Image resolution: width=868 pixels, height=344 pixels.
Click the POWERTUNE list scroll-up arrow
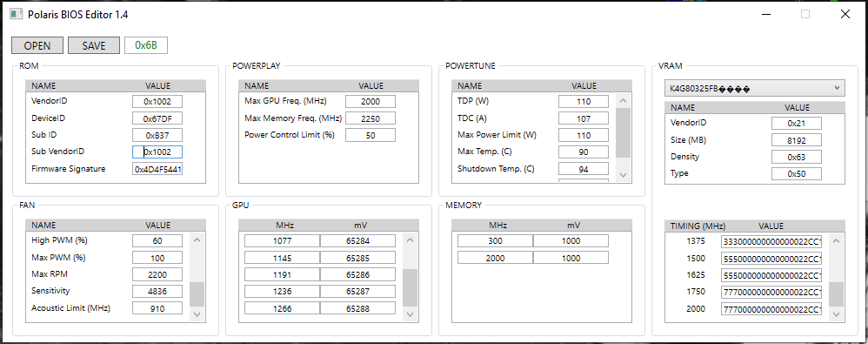click(x=623, y=101)
